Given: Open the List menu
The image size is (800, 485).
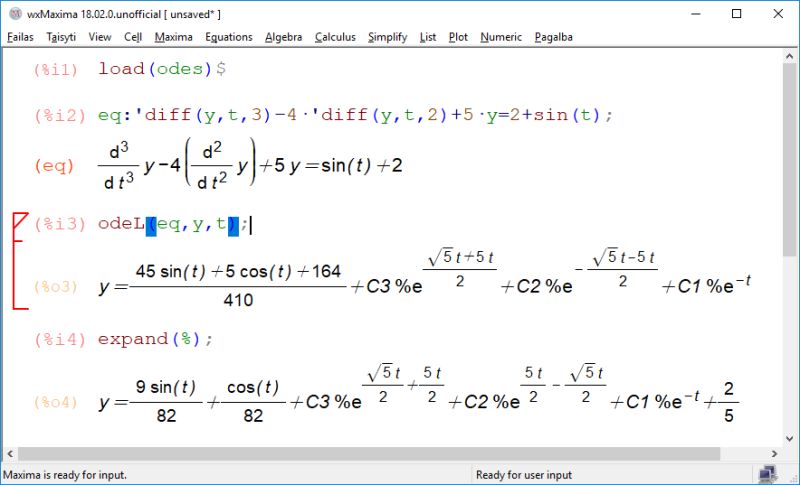Looking at the screenshot, I should click(x=428, y=37).
